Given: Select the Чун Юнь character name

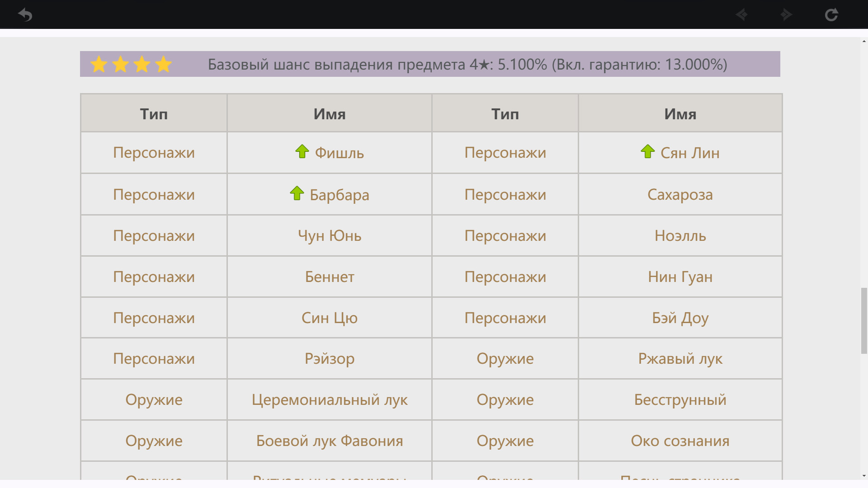Looking at the screenshot, I should 329,236.
